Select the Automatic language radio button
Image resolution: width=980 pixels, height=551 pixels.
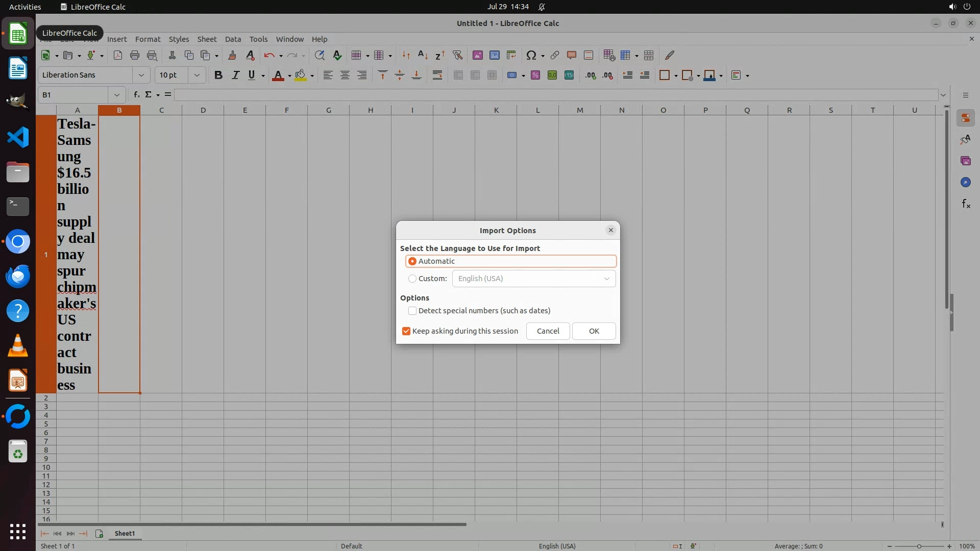tap(412, 261)
